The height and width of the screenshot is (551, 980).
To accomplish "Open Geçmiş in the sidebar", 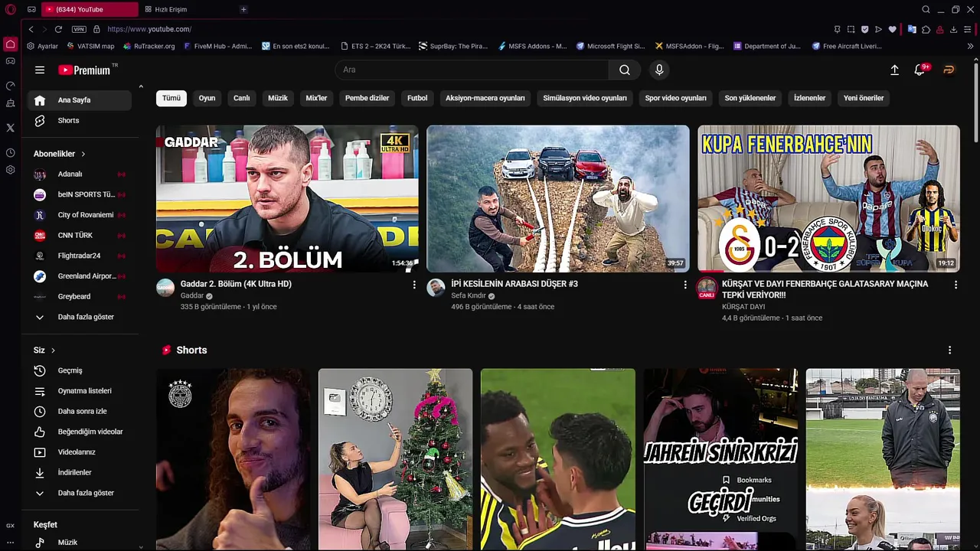I will point(80,370).
